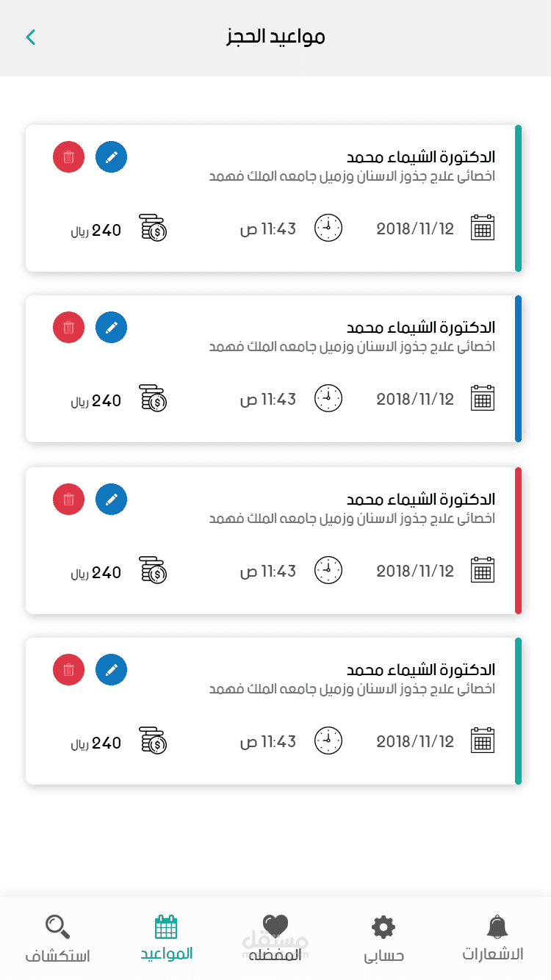The image size is (551, 980).
Task: Switch to the المفضله favorites tab
Action: (275, 939)
